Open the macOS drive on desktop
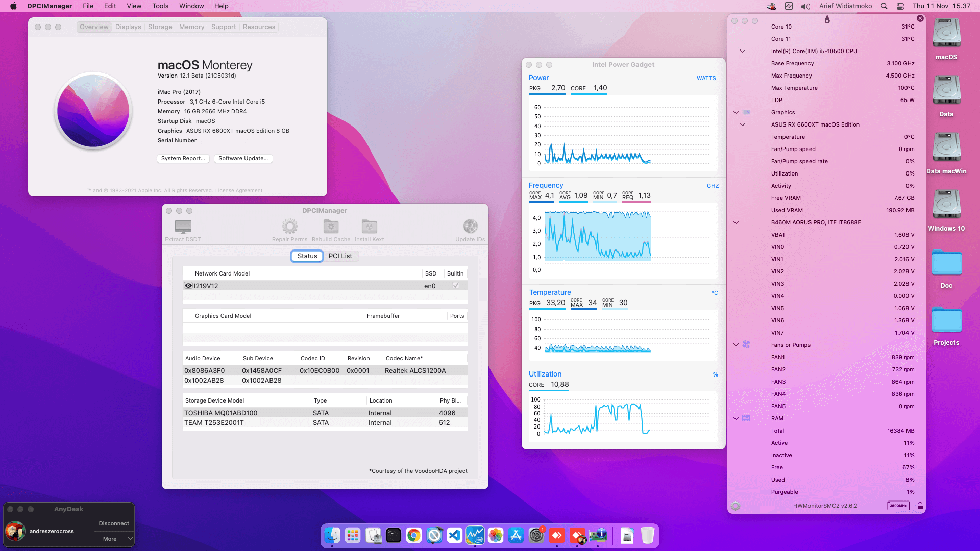This screenshot has height=551, width=980. (946, 34)
